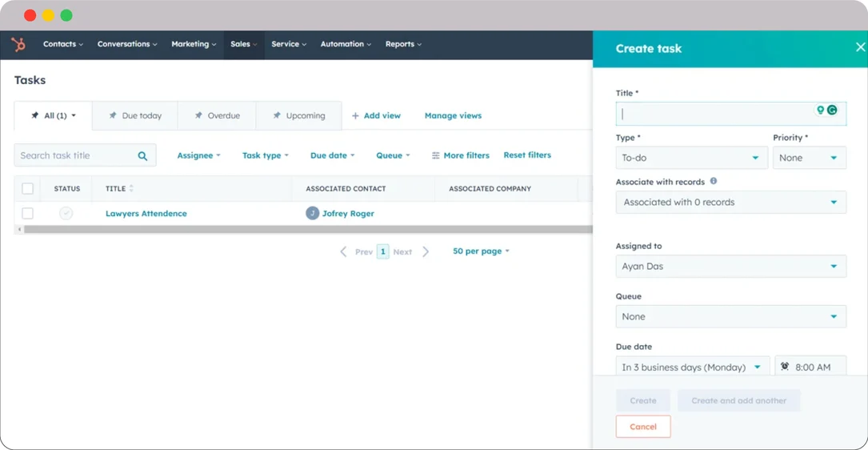Click the info icon beside Associate with records

tap(714, 181)
